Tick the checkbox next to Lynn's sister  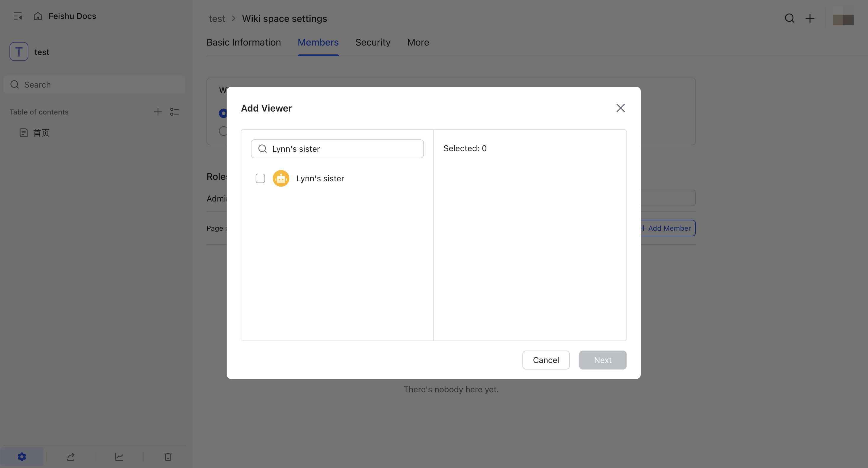tap(260, 178)
